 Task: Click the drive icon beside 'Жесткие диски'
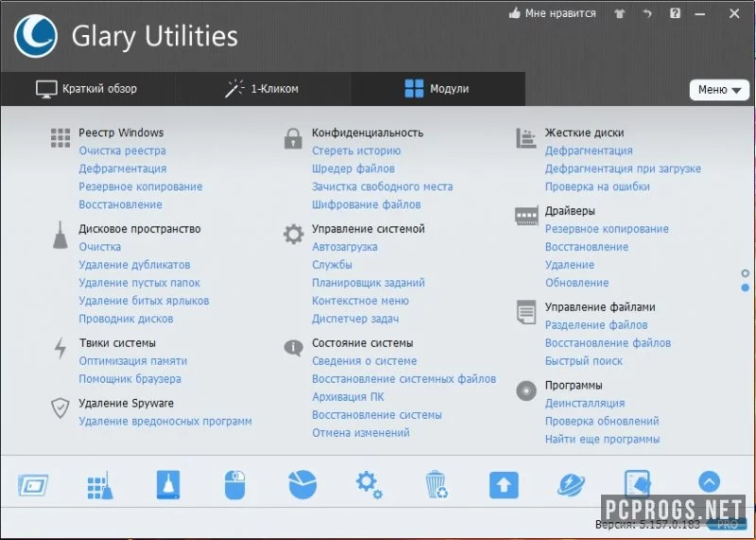526,138
